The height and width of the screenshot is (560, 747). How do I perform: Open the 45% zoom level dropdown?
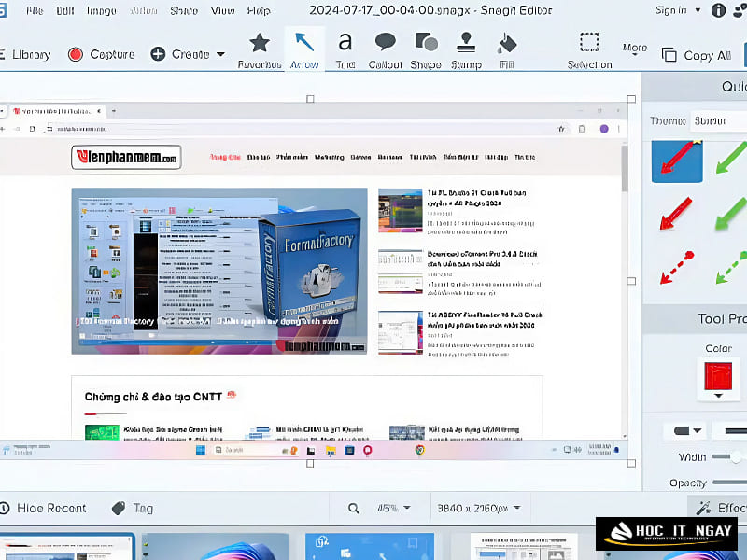coord(393,508)
